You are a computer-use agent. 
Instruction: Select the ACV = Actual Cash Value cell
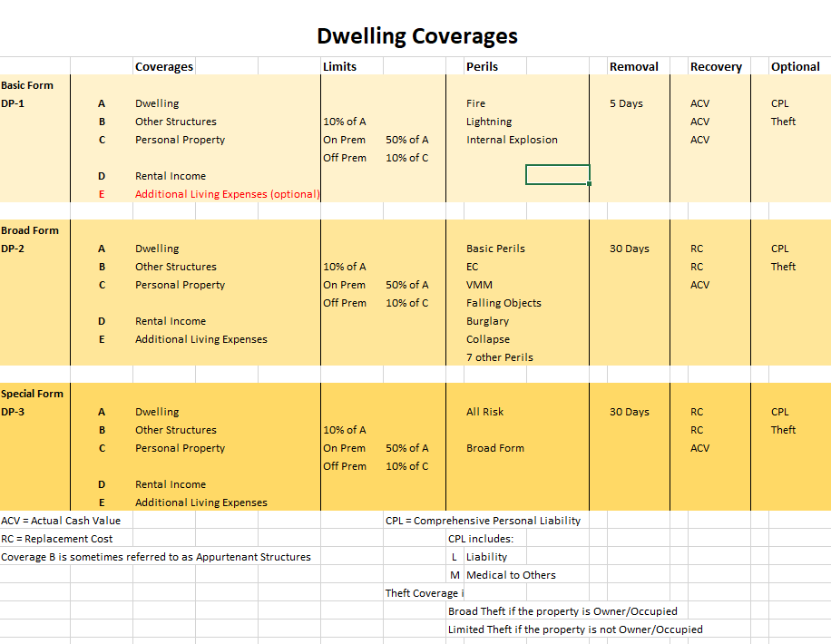click(61, 521)
